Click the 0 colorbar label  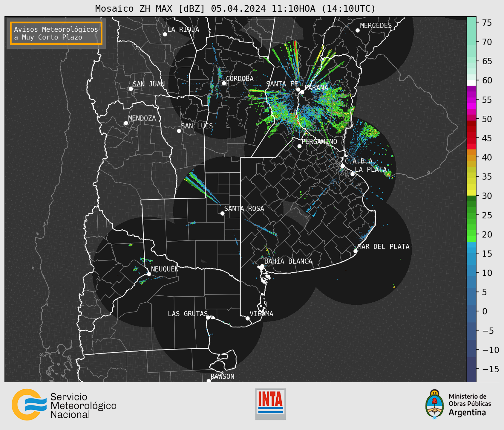pos(485,311)
